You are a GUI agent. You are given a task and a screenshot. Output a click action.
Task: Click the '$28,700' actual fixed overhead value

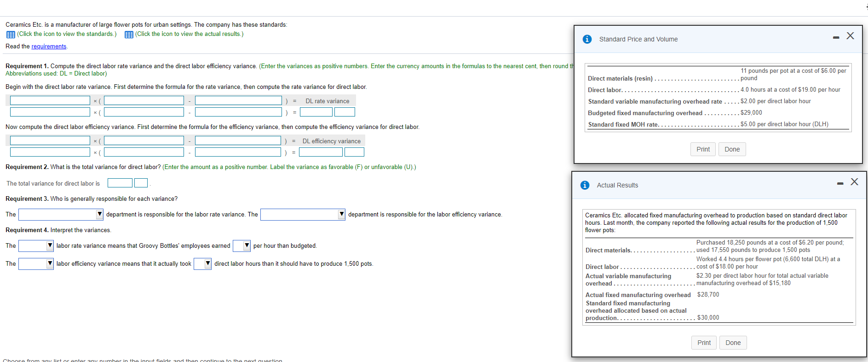[708, 295]
